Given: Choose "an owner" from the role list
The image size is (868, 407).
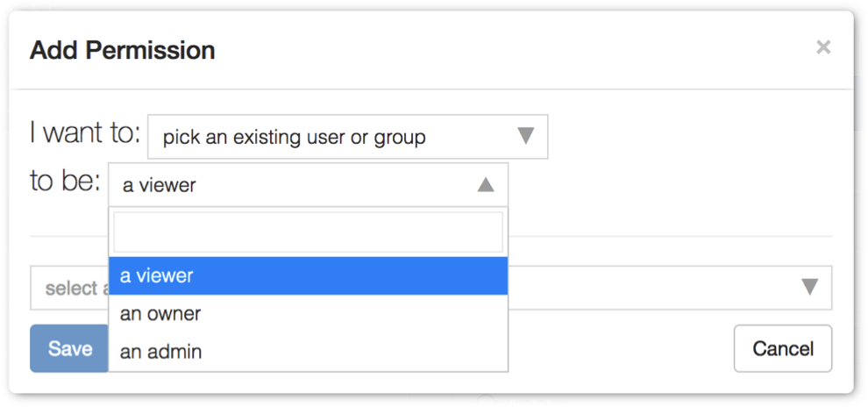Looking at the screenshot, I should [309, 314].
